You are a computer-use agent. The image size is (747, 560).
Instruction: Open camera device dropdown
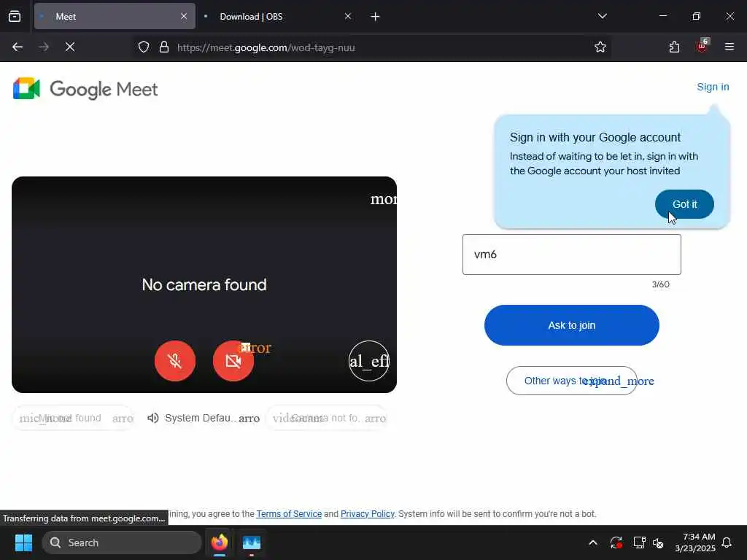click(x=326, y=418)
